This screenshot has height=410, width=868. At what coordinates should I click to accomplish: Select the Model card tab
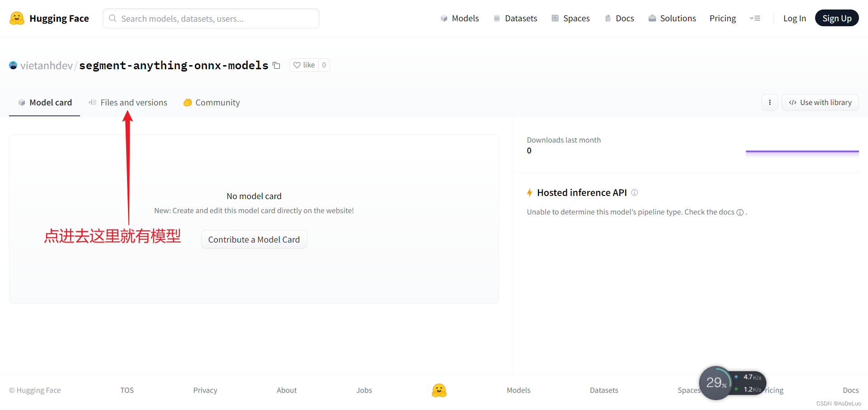pyautogui.click(x=45, y=103)
